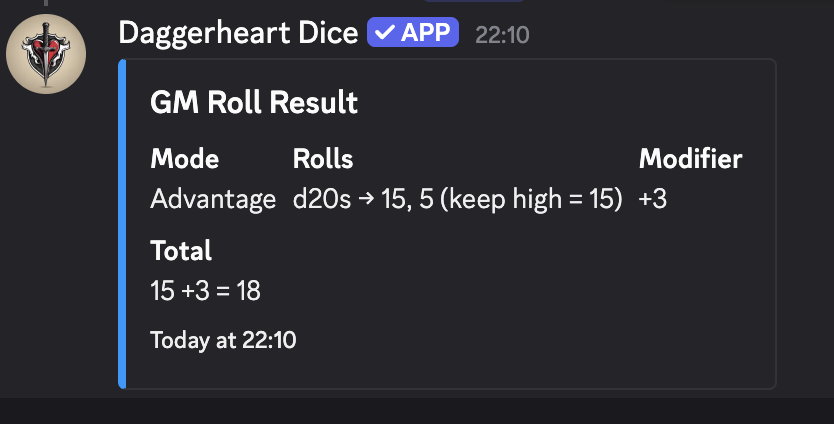
Task: Click the Rolls field heading
Action: click(323, 158)
